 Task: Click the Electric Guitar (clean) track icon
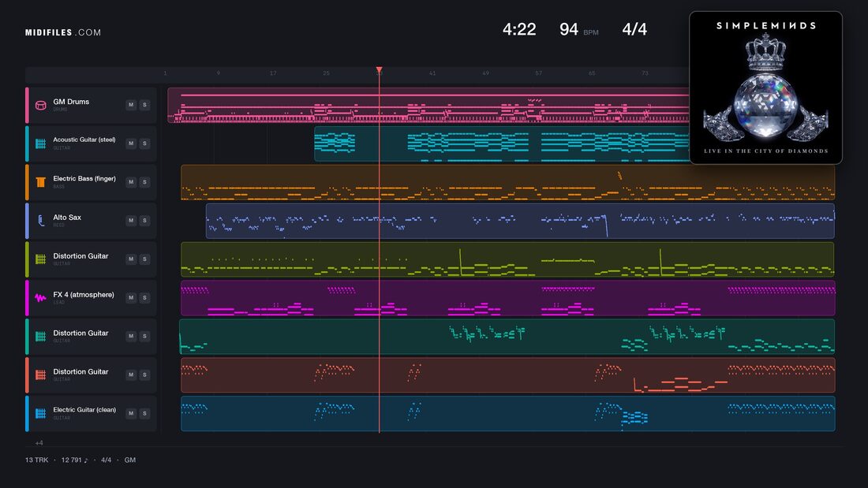pos(40,413)
